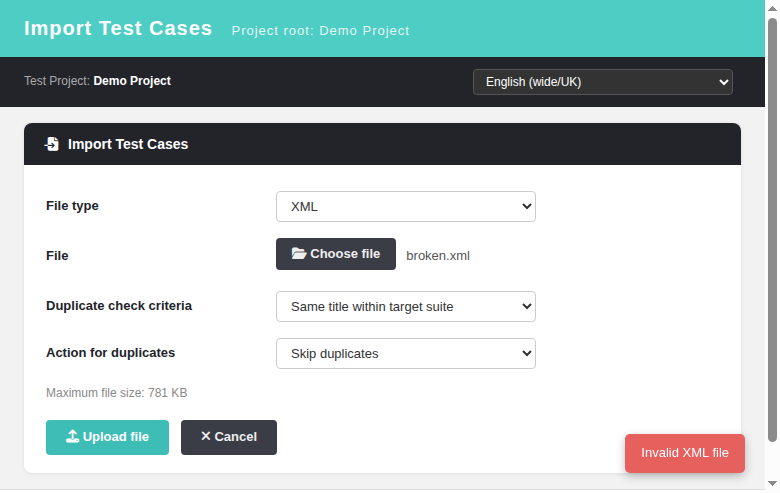The image size is (780, 493).
Task: Click the Import Test Cases page heading
Action: point(118,28)
